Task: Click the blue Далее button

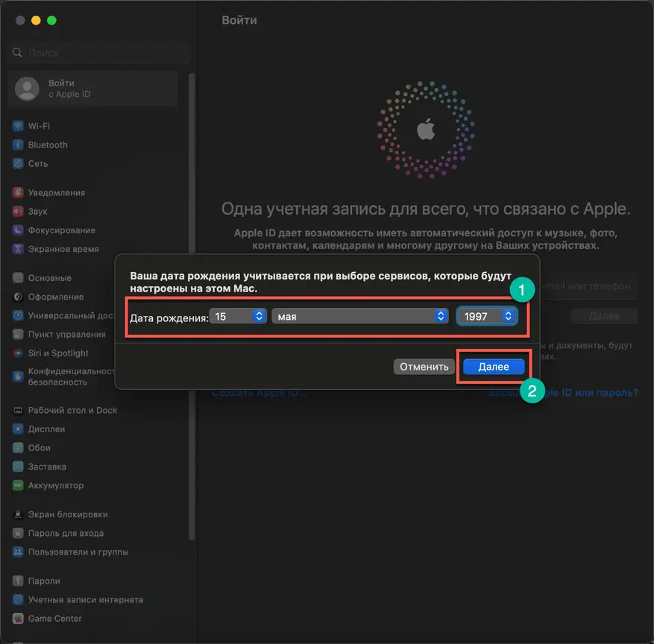Action: [494, 367]
